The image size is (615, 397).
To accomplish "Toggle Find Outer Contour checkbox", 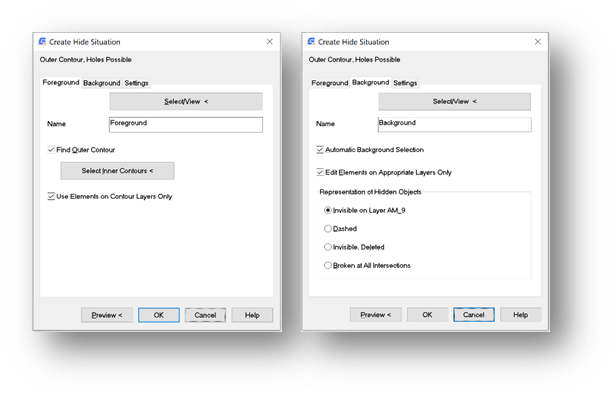I will click(x=51, y=150).
